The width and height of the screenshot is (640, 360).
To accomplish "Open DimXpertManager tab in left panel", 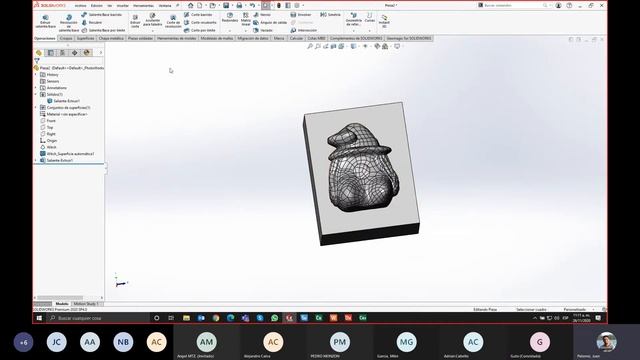I will coord(74,53).
